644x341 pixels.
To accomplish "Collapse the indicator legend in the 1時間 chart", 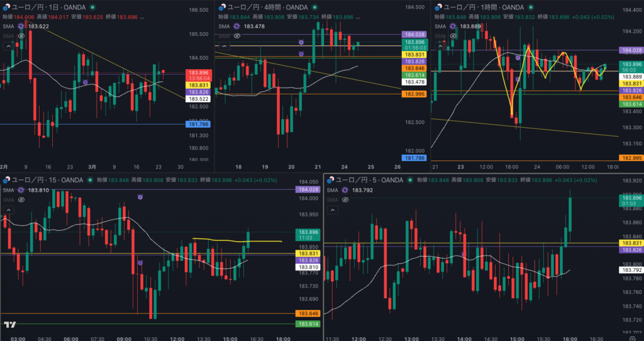I will pos(441,47).
